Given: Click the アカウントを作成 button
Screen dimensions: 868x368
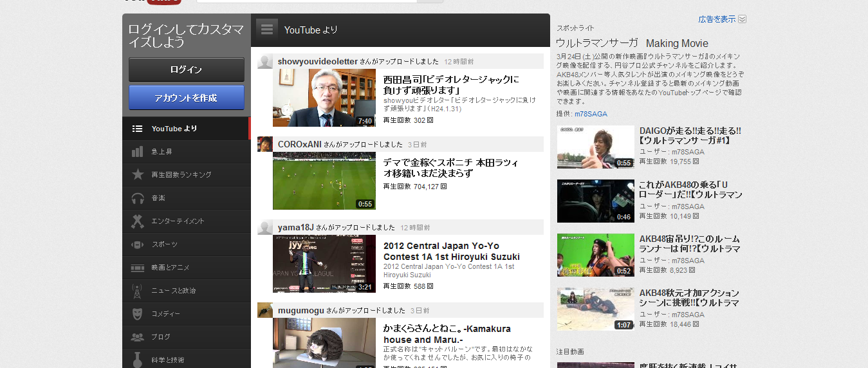Looking at the screenshot, I should coord(187,98).
